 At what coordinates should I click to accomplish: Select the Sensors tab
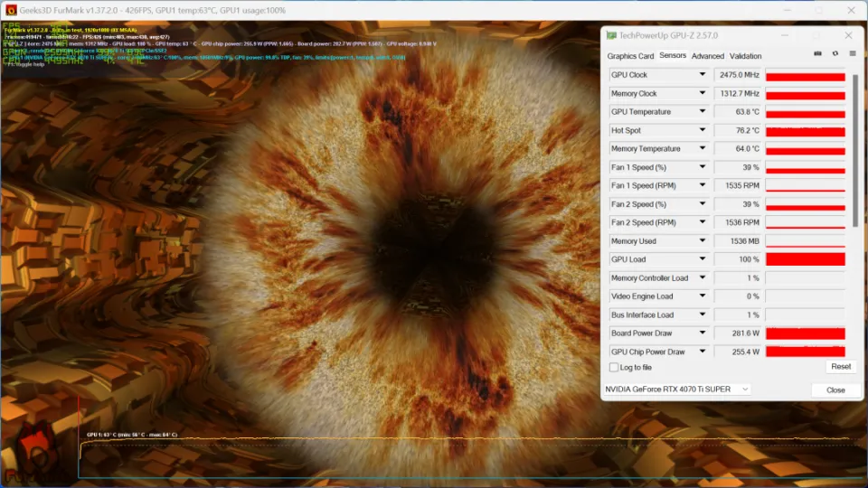(673, 55)
